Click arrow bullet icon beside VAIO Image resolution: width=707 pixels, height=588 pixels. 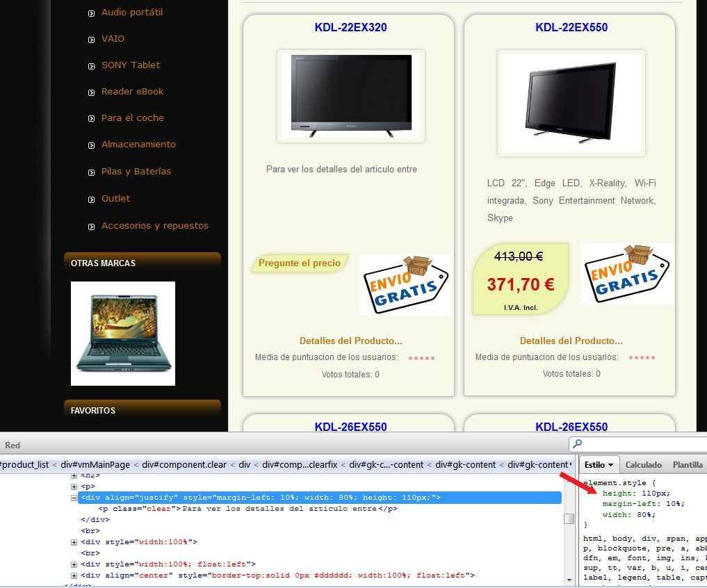coord(92,40)
